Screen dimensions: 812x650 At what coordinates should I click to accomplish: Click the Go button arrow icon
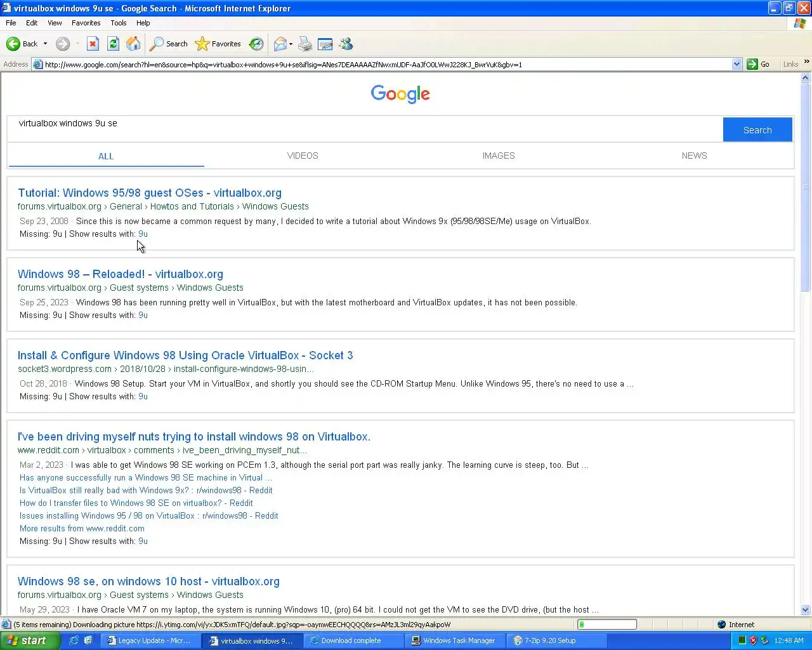pos(752,64)
